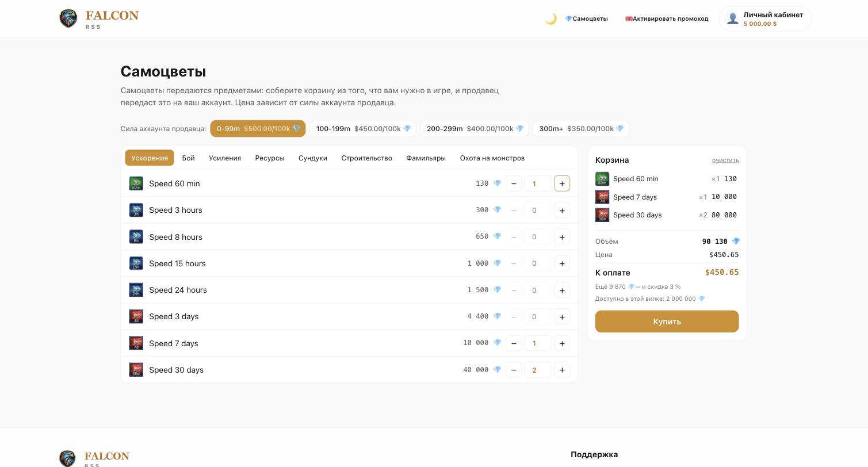Click Speed 7 days item icon in list
This screenshot has width=868, height=467.
tap(136, 343)
